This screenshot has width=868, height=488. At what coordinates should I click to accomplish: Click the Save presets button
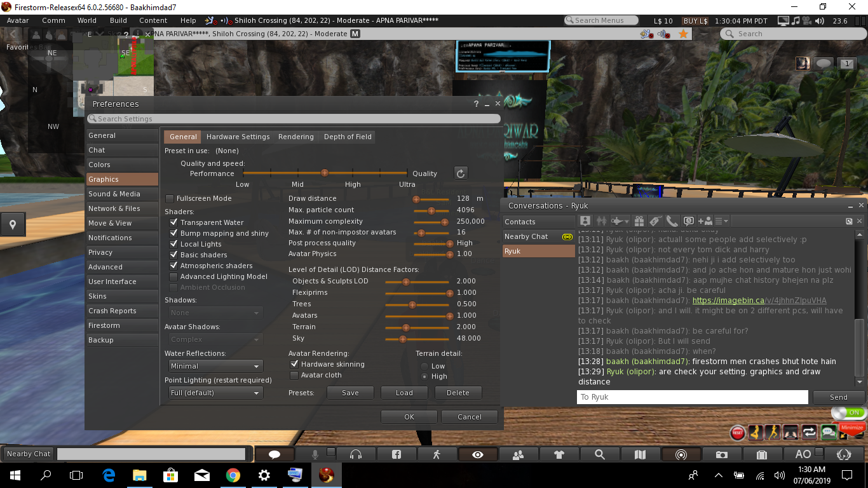tap(350, 393)
